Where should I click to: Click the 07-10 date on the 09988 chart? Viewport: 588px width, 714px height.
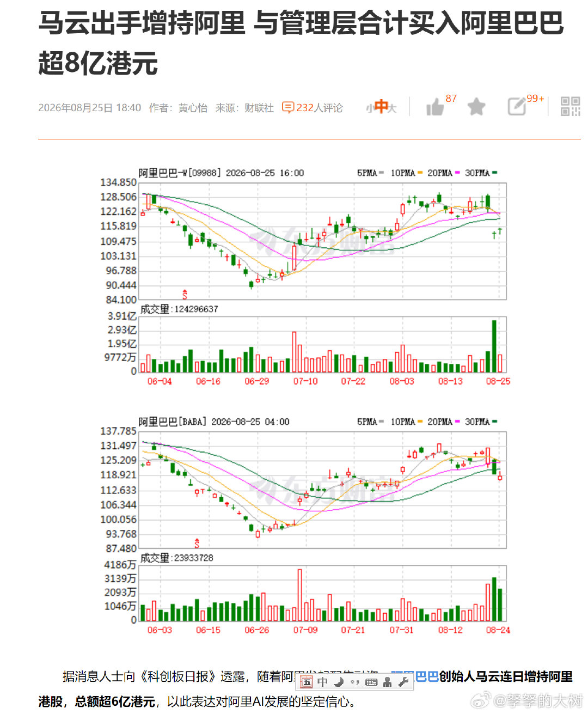[x=305, y=381]
